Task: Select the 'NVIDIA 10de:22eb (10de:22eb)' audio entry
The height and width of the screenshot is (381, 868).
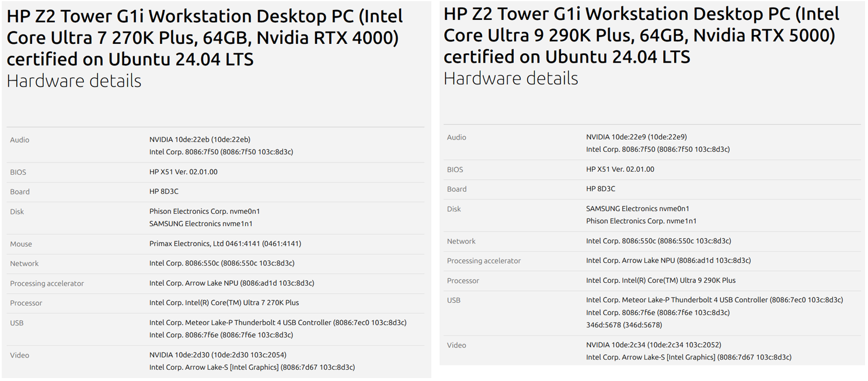Action: (200, 140)
